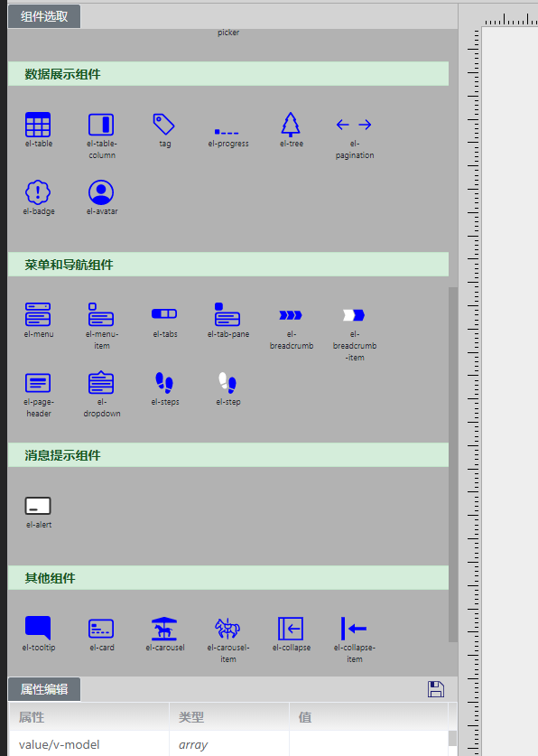Pick the el-collapse-item component
This screenshot has width=538, height=756.
point(354,629)
